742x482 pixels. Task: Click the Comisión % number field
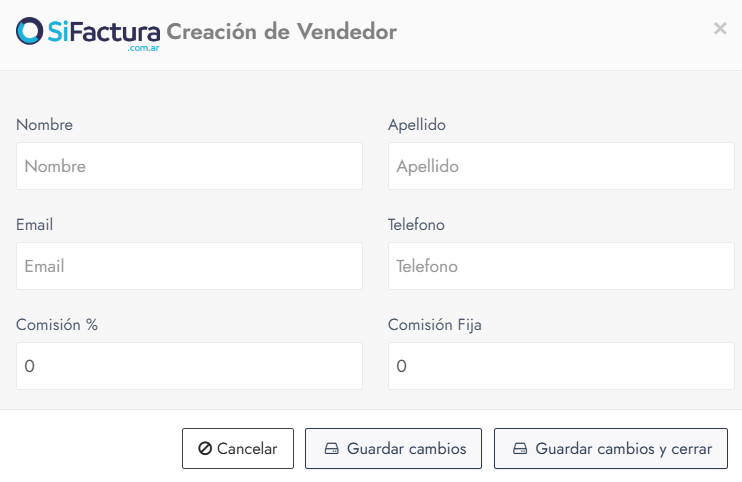pos(189,366)
